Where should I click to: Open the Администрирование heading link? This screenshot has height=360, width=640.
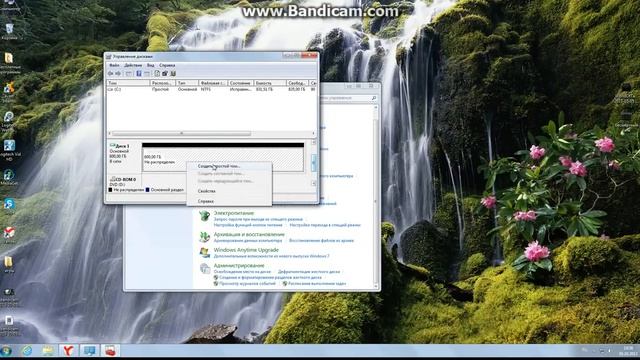[239, 265]
